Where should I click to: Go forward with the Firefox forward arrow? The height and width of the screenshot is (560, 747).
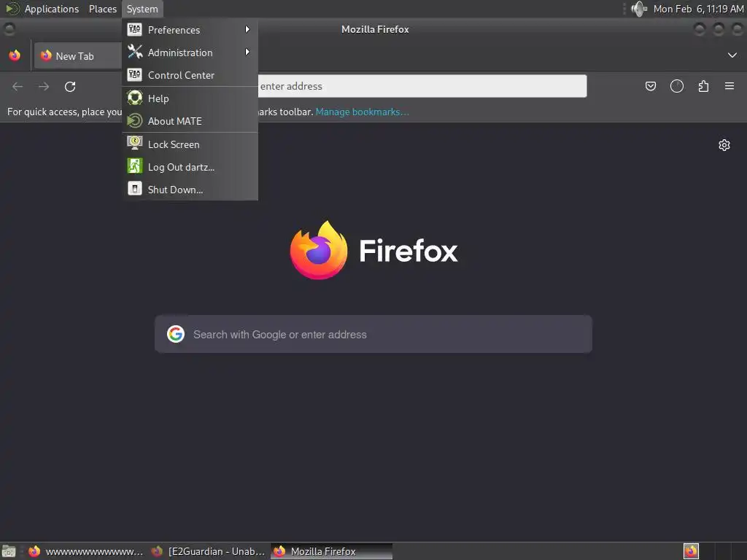pos(44,87)
